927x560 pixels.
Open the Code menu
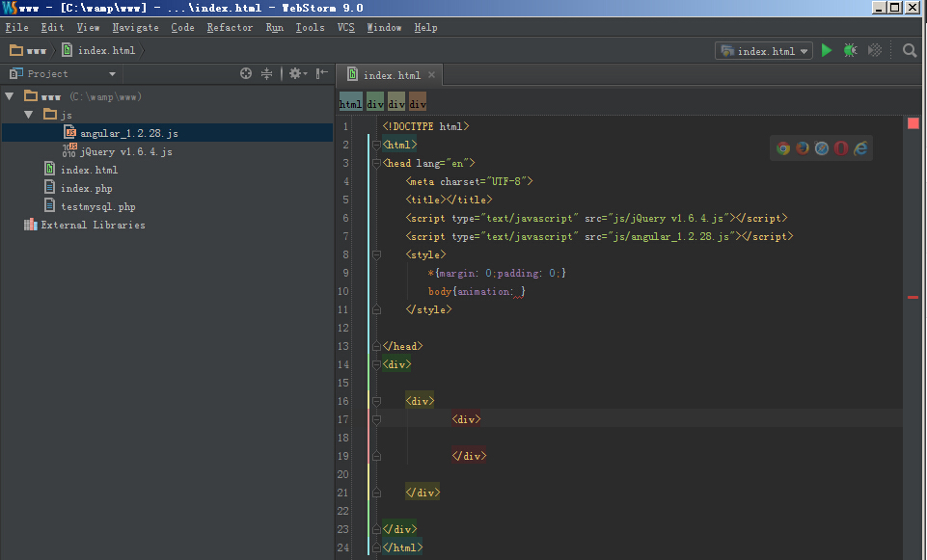[x=182, y=27]
